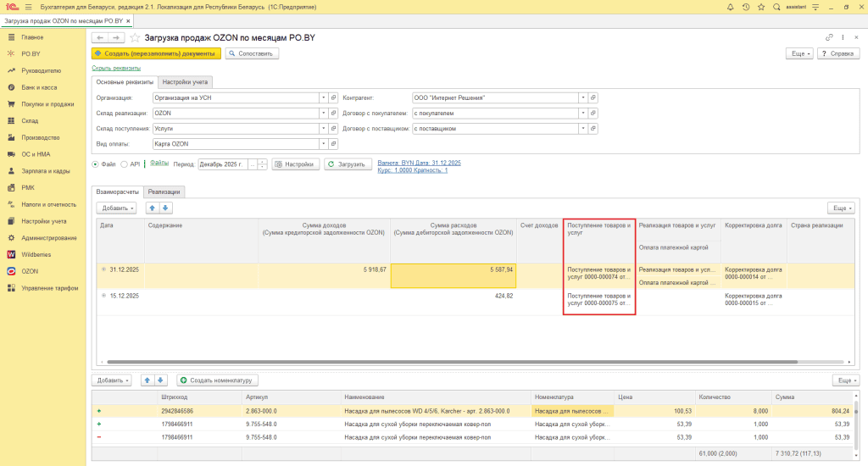This screenshot has width=868, height=466.
Task: Open Банк и касса section
Action: click(x=39, y=87)
